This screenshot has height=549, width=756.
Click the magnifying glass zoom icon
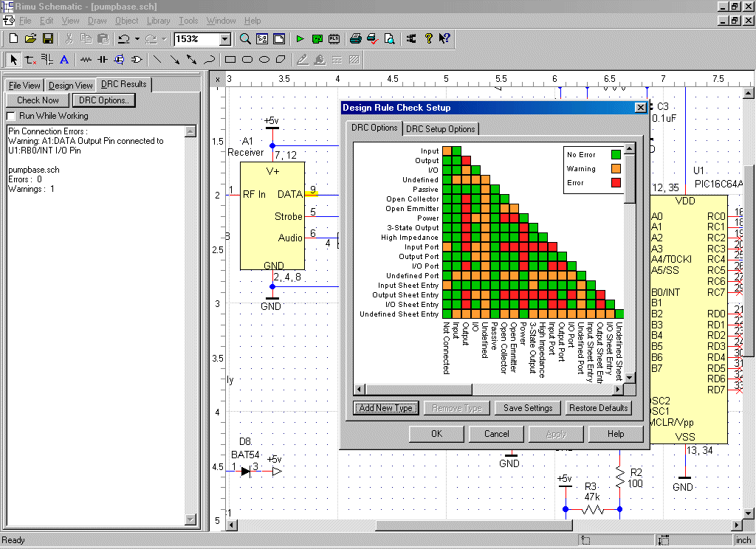coord(245,39)
